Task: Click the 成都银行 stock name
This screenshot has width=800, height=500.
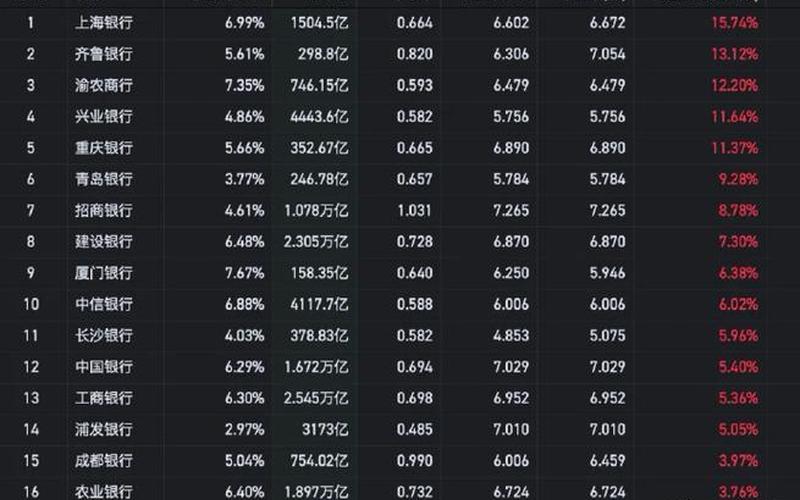Action: [104, 461]
